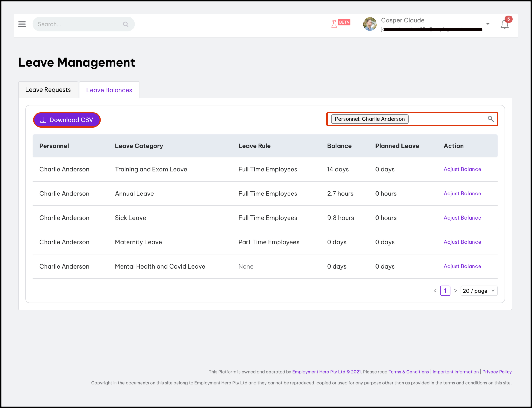Select page 1 in pagination

coord(445,291)
